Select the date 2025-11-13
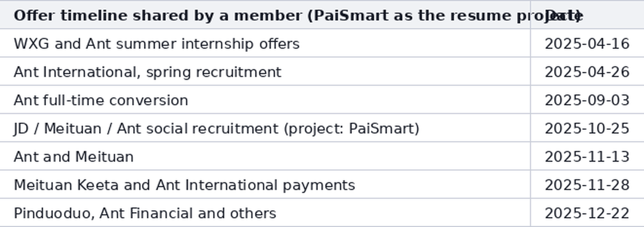The width and height of the screenshot is (644, 227). tap(587, 157)
